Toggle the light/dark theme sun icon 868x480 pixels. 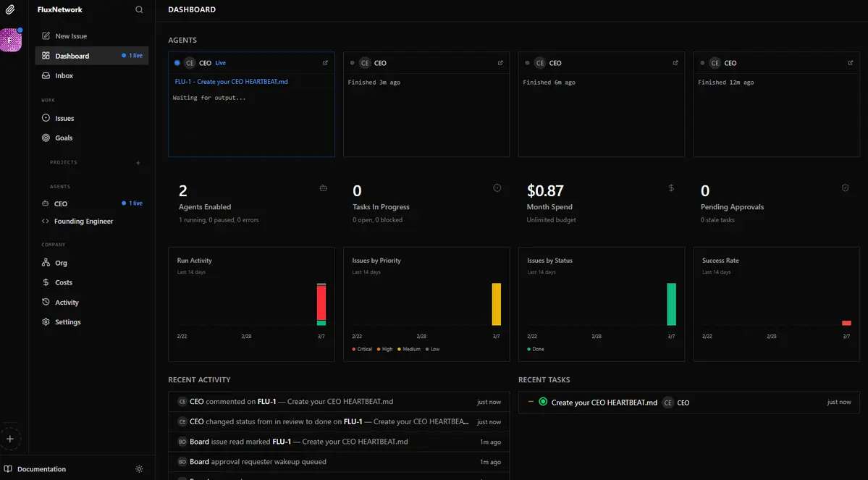coord(139,469)
